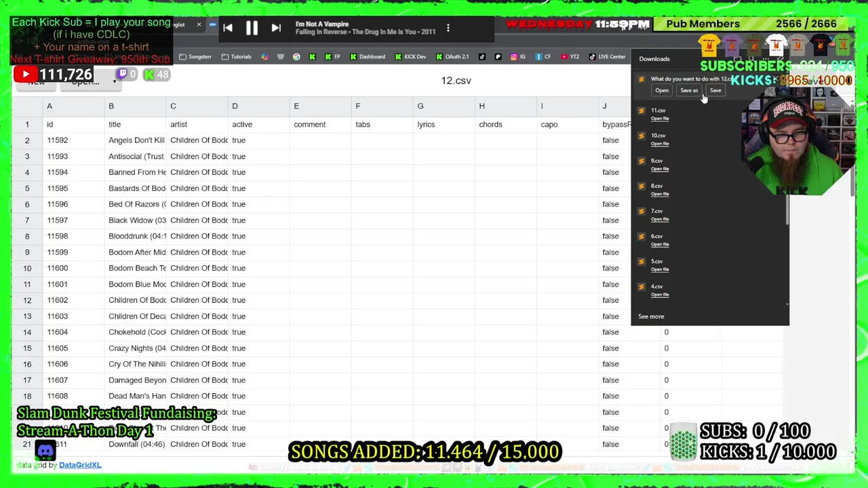
Task: Click the 'Bodom Beach Te' title cell
Action: pos(136,268)
